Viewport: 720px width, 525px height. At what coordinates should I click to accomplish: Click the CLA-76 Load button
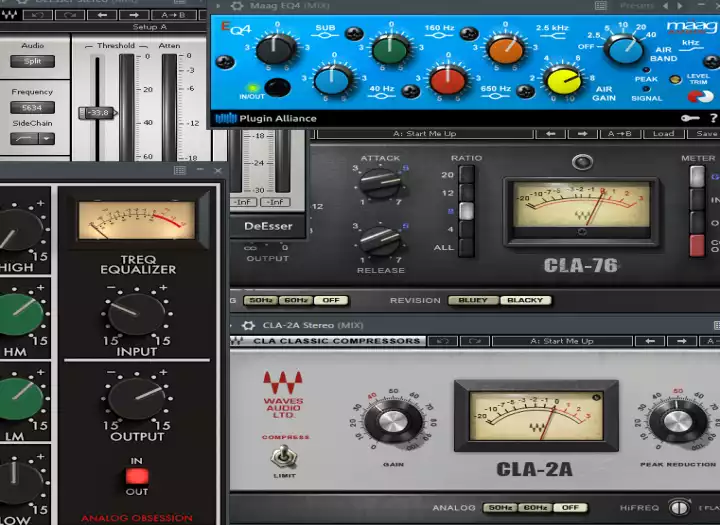pyautogui.click(x=663, y=134)
